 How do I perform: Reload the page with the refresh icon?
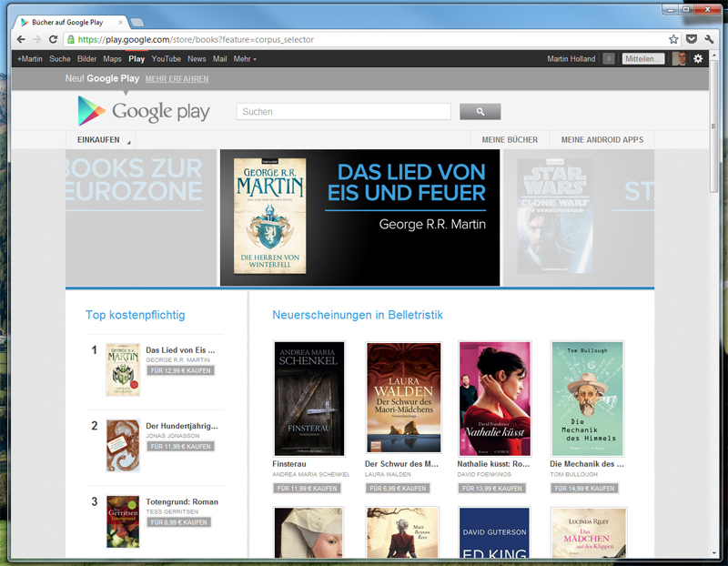pyautogui.click(x=53, y=39)
